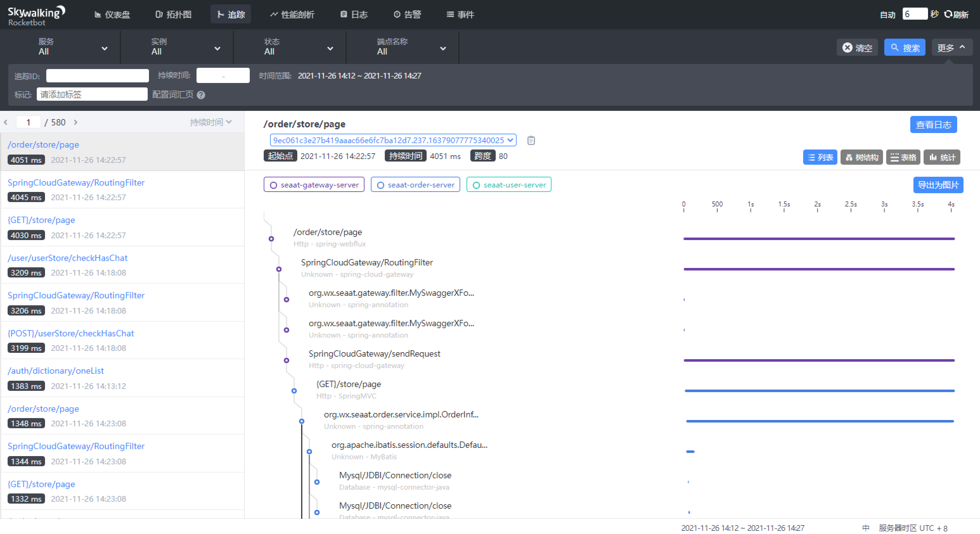Select SpringCloudGateway/sendRequest span node circle

[287, 360]
